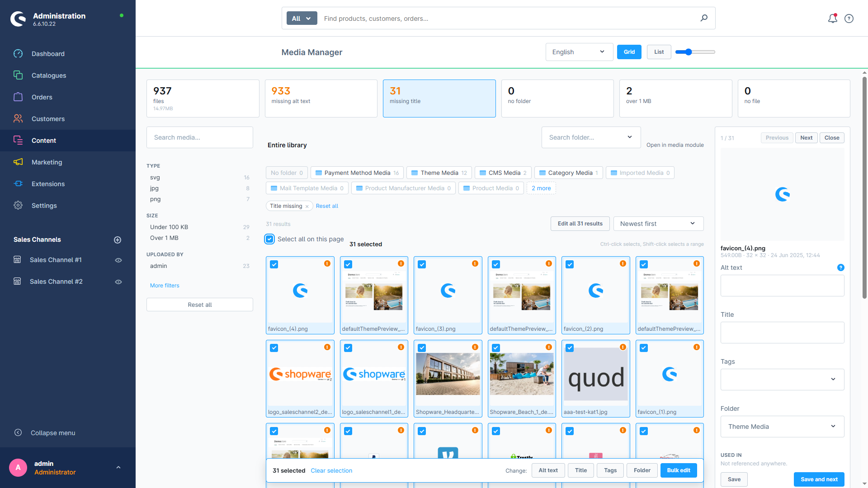Toggle visibility of Sales Channel #2

click(x=118, y=282)
